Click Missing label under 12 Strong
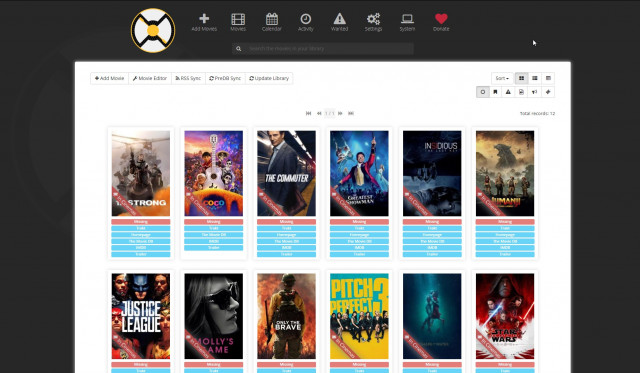The height and width of the screenshot is (373, 640). 141,222
